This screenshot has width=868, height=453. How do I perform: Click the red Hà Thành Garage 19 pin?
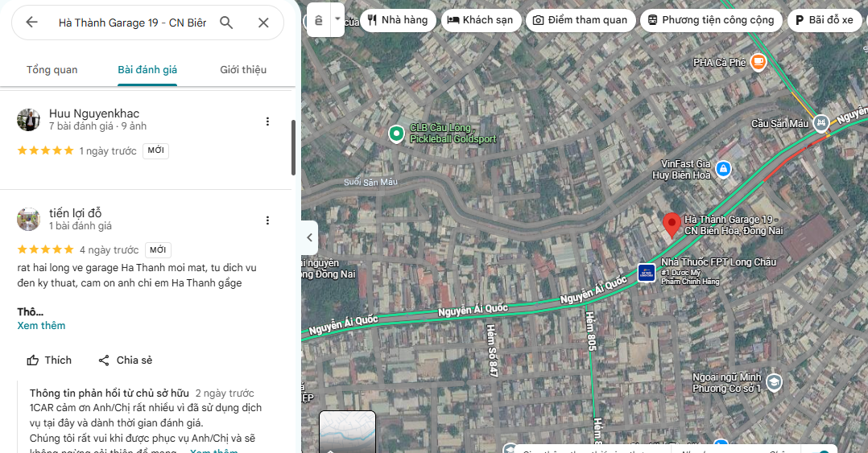pyautogui.click(x=672, y=225)
